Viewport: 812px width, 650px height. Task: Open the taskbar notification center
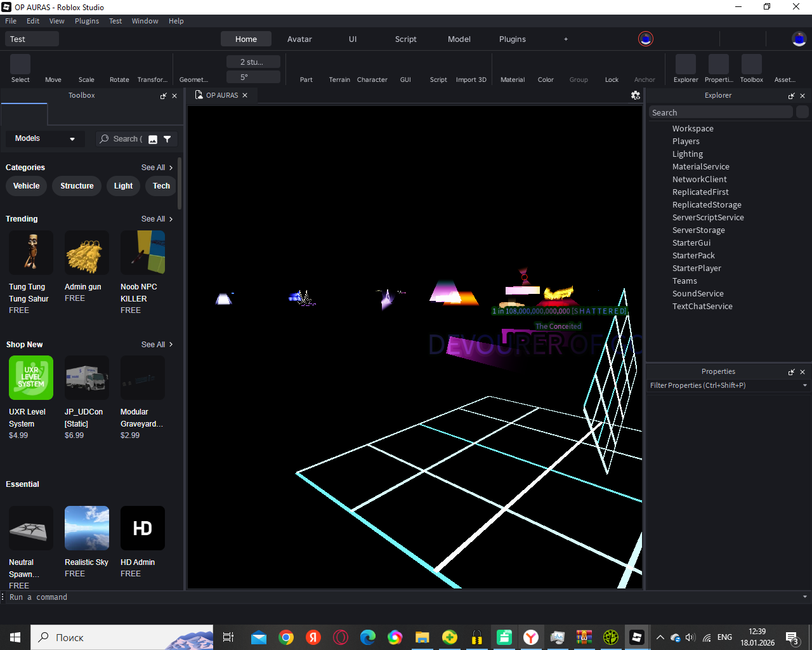click(x=792, y=637)
